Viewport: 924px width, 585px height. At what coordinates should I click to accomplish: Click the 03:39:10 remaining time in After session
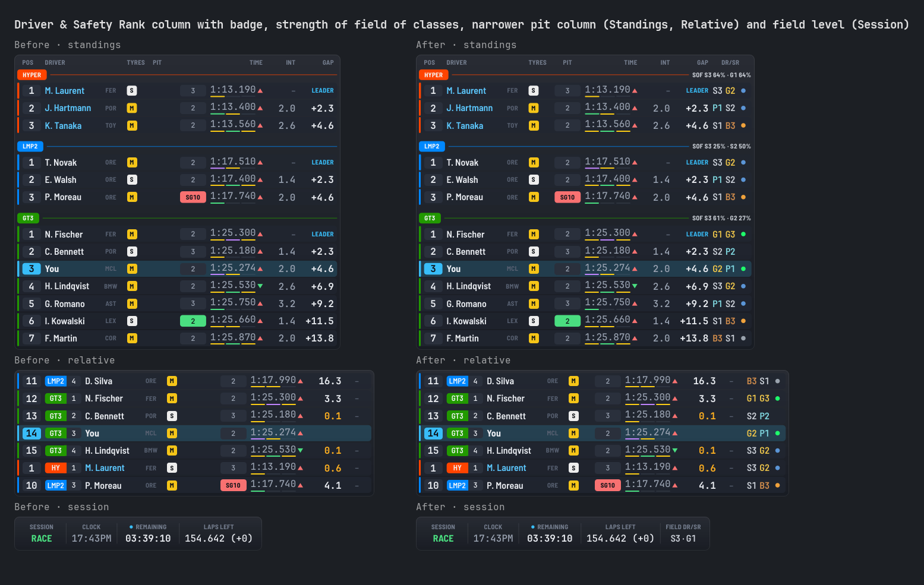550,539
